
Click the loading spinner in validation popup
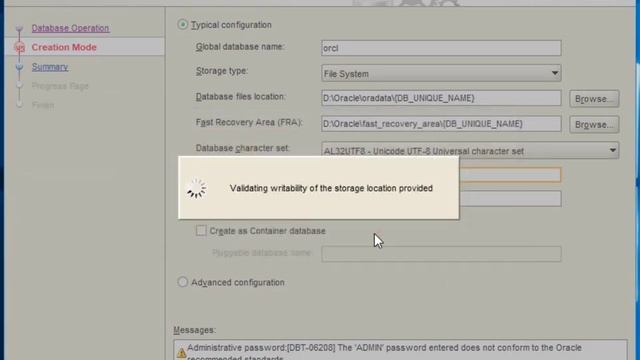tap(196, 188)
